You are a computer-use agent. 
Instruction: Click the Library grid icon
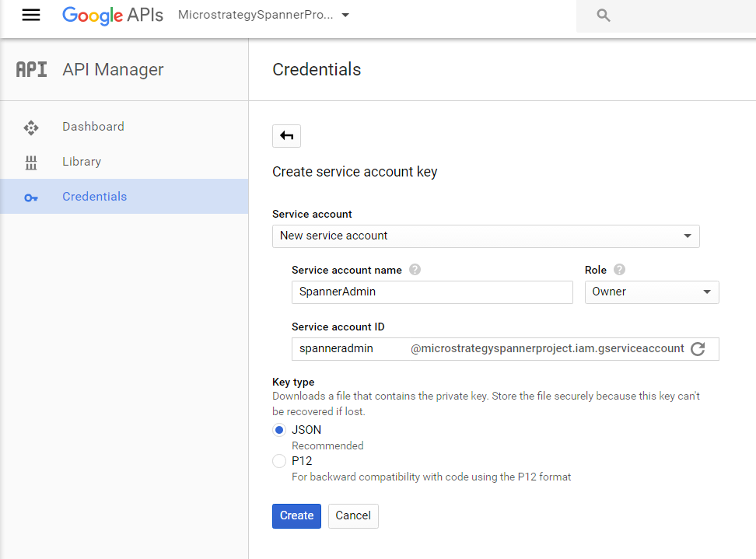pyautogui.click(x=31, y=162)
